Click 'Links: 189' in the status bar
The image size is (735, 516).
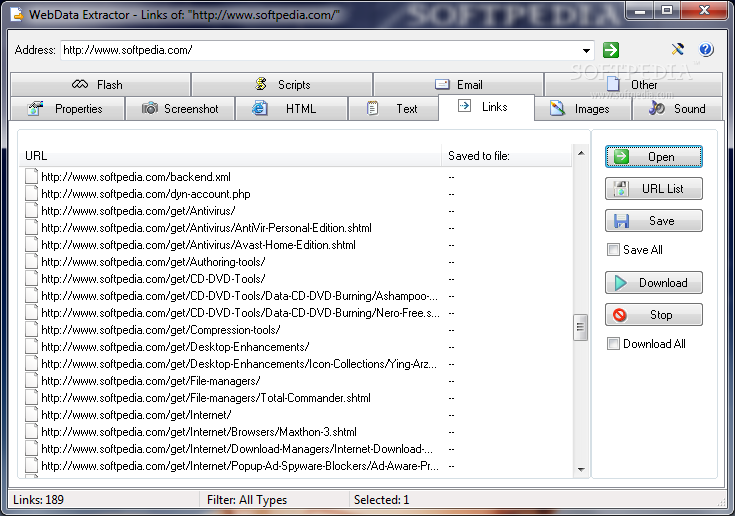click(38, 500)
